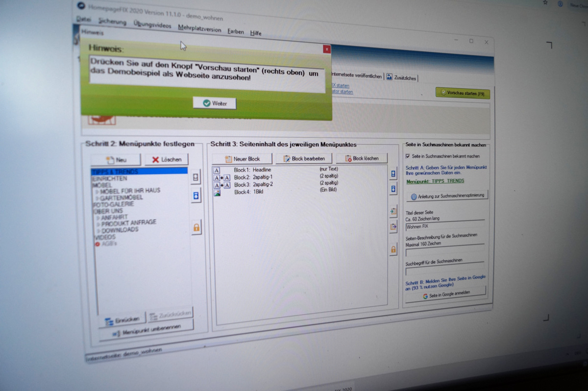This screenshot has width=588, height=391.
Task: Open the Farben menu
Action: pos(236,31)
